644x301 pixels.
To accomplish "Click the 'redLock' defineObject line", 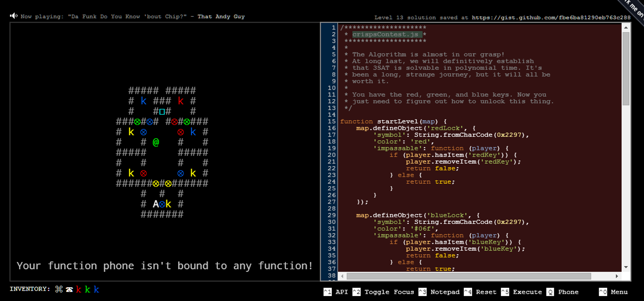I will tap(416, 128).
